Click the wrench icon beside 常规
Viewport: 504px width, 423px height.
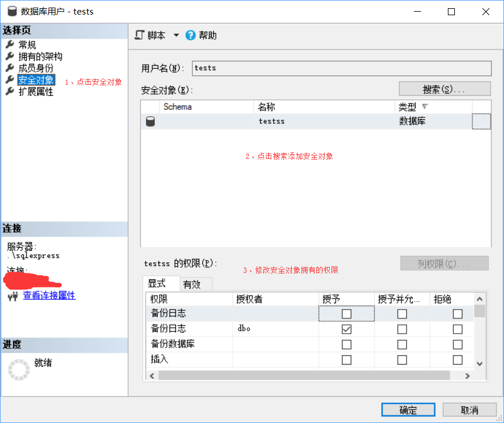(x=10, y=44)
